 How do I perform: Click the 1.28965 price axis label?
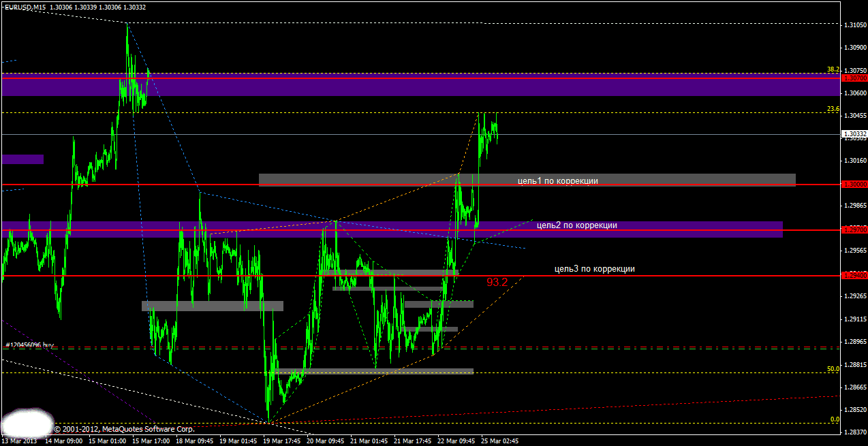pyautogui.click(x=855, y=342)
